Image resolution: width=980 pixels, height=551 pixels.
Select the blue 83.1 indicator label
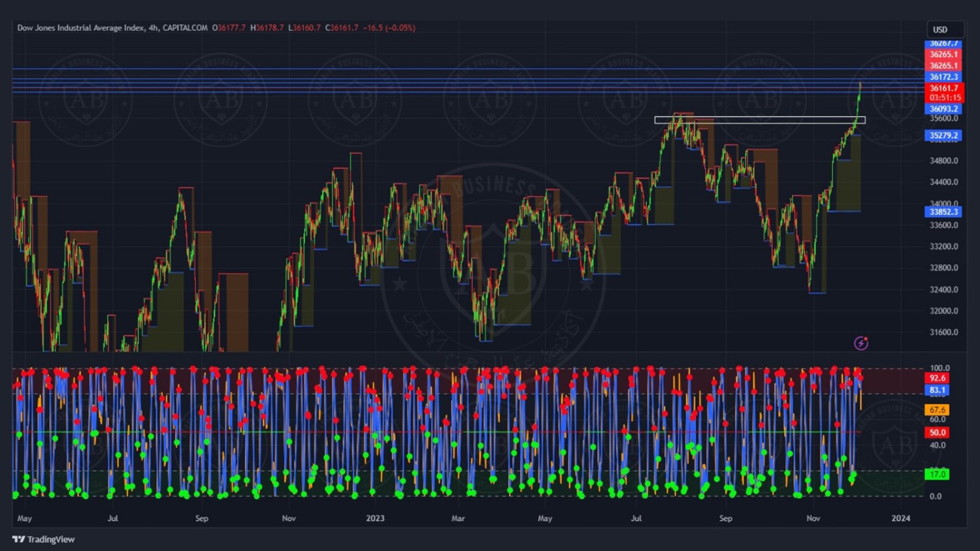[938, 390]
